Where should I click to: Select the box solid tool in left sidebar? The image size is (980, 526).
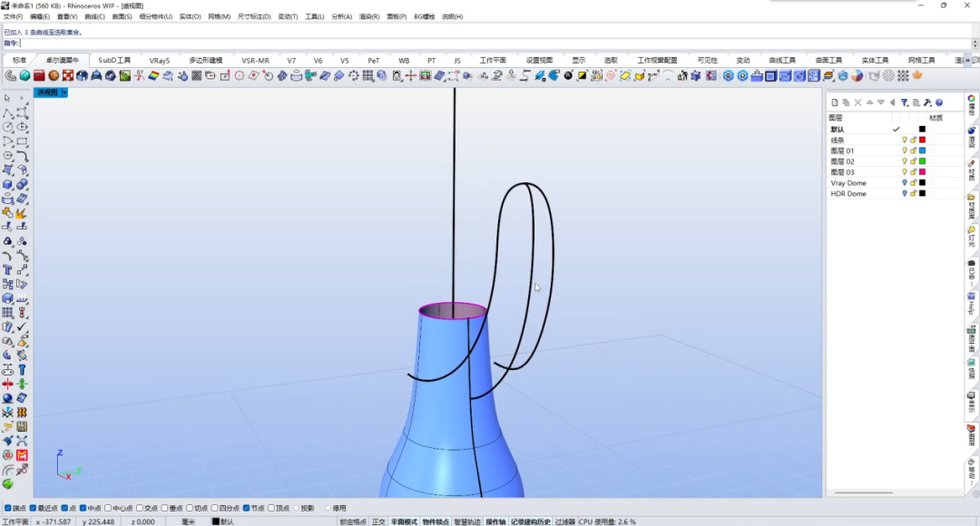click(x=7, y=184)
